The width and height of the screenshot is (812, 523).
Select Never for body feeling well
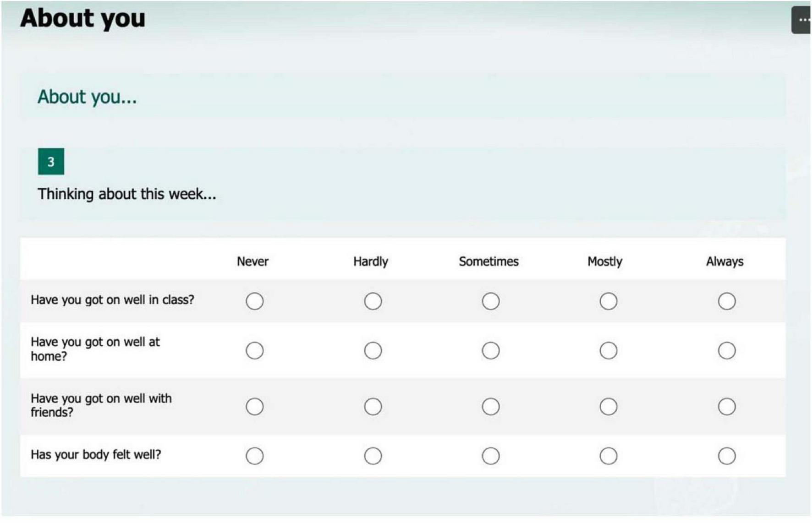pos(254,455)
